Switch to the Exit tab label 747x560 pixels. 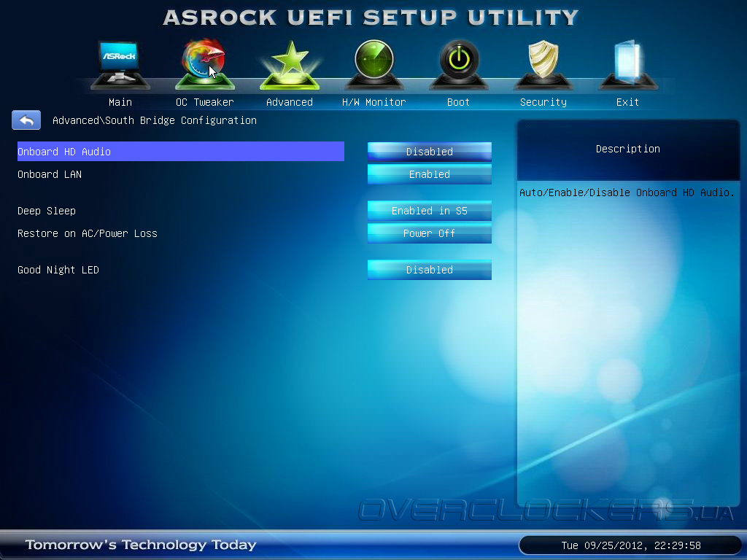point(627,102)
